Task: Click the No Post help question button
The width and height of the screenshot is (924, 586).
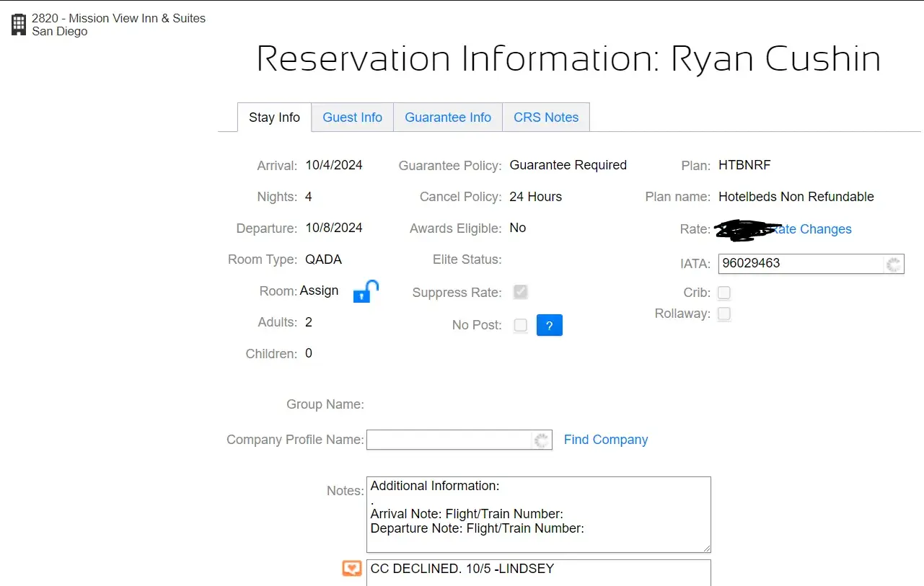Action: click(549, 325)
